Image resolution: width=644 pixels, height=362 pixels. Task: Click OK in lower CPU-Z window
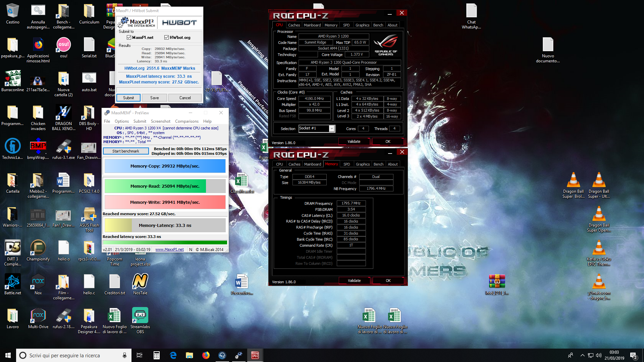(388, 281)
